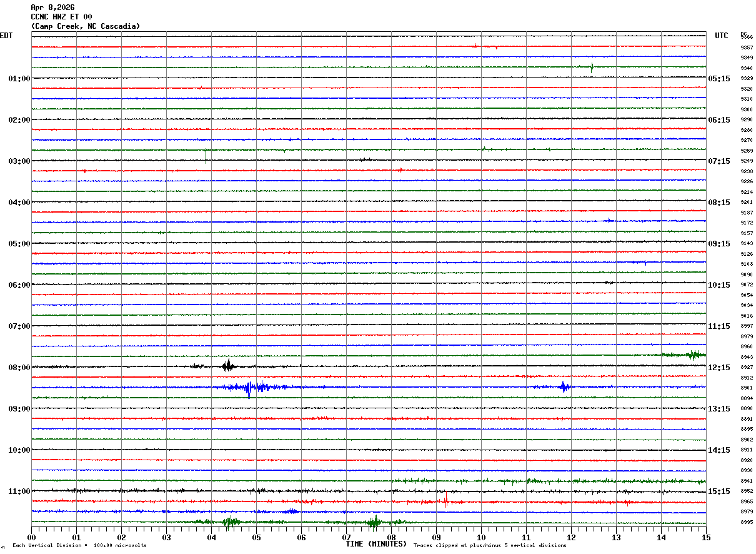
Task: Select minute tick label 04 on axis
Action: (x=211, y=537)
